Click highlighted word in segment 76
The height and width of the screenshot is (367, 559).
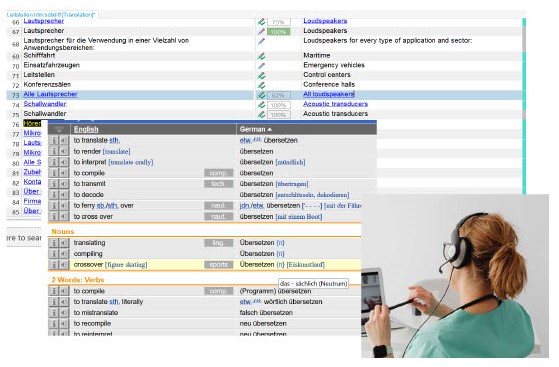(x=32, y=123)
